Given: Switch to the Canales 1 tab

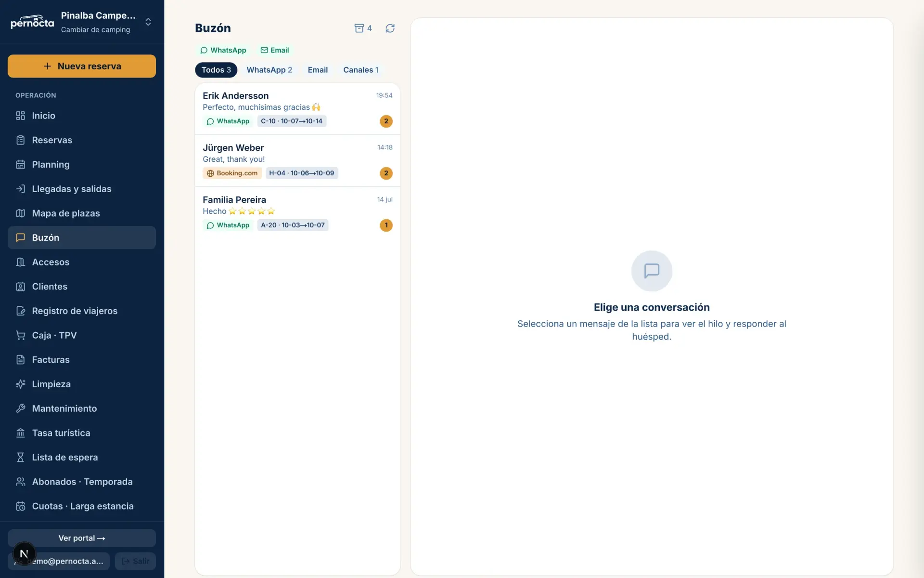Looking at the screenshot, I should click(x=361, y=70).
